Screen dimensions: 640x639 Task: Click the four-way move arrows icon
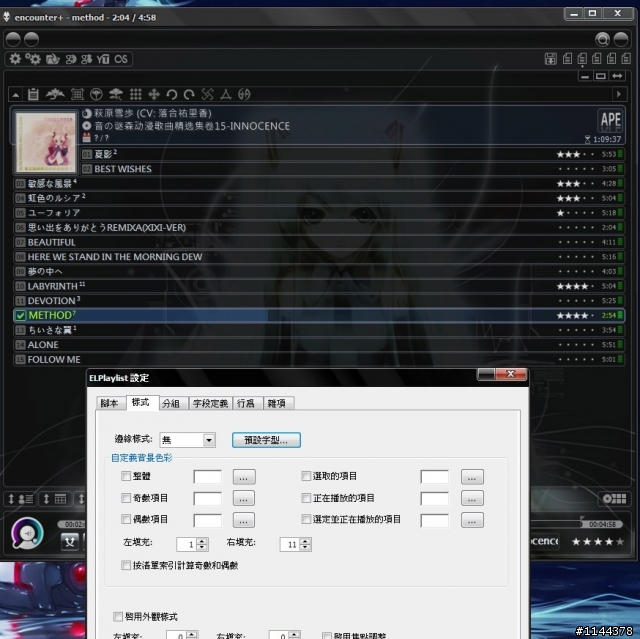[154, 95]
